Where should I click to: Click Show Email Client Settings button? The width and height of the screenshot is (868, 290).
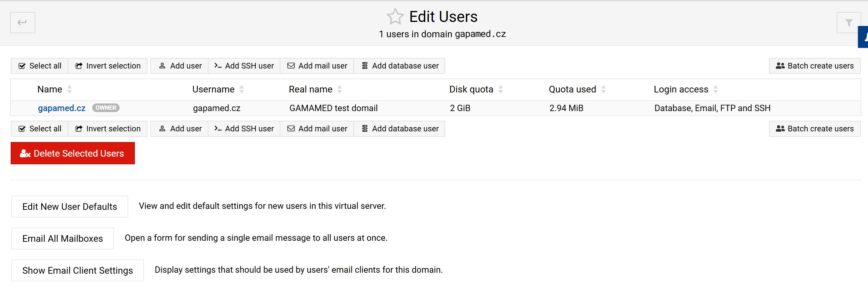point(77,270)
